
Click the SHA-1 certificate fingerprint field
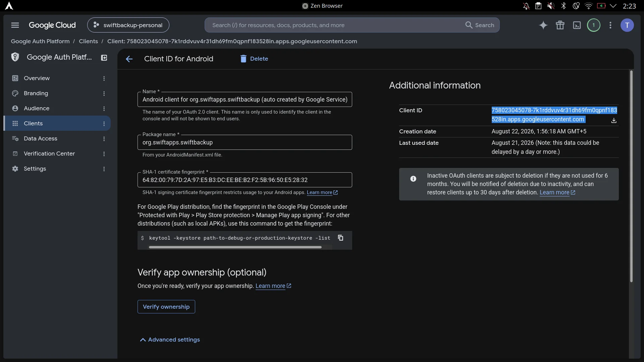245,180
